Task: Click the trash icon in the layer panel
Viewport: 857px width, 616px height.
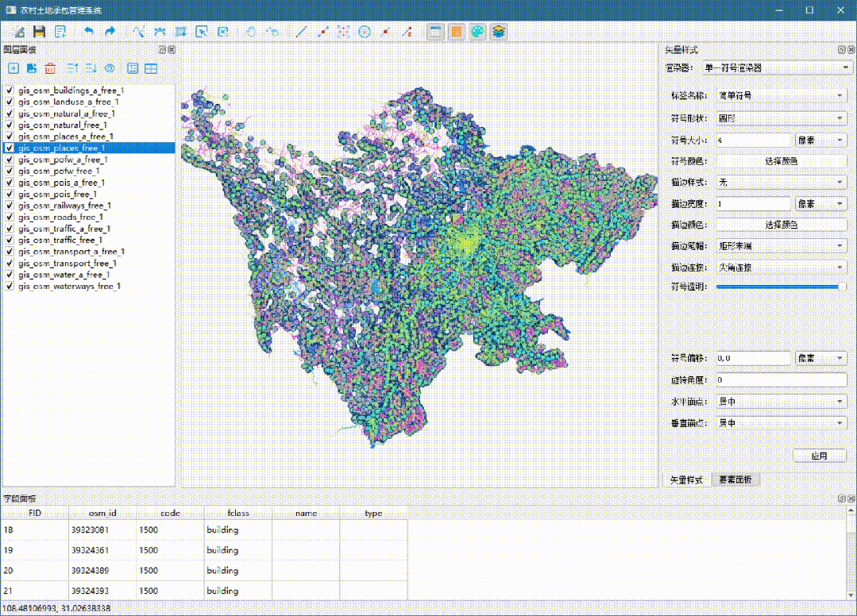Action: tap(49, 69)
